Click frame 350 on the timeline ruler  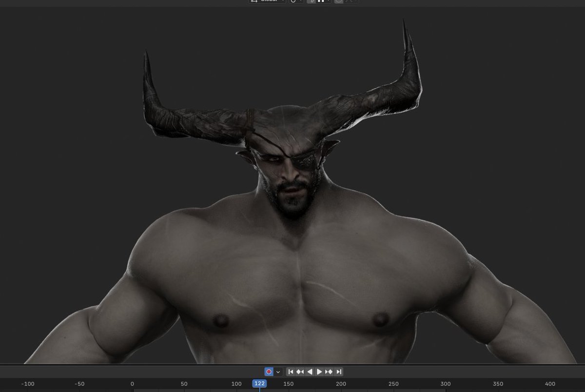[498, 384]
